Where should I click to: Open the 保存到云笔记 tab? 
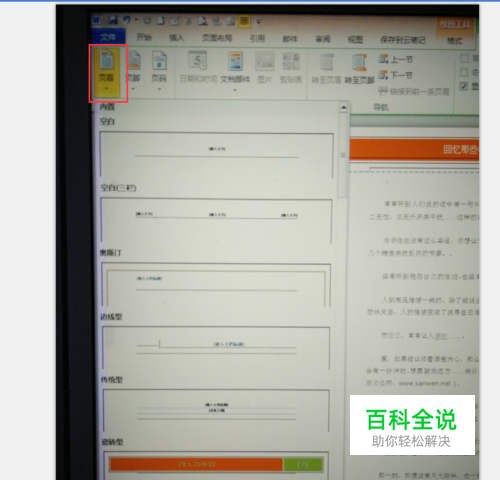(403, 40)
